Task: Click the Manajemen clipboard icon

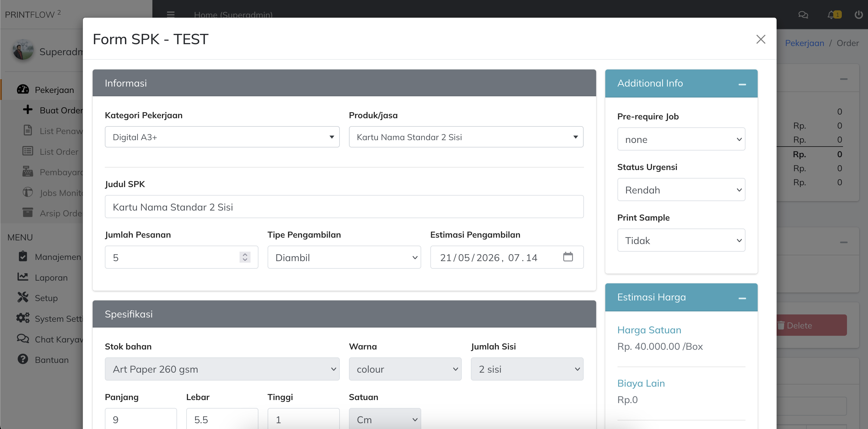Action: click(23, 256)
